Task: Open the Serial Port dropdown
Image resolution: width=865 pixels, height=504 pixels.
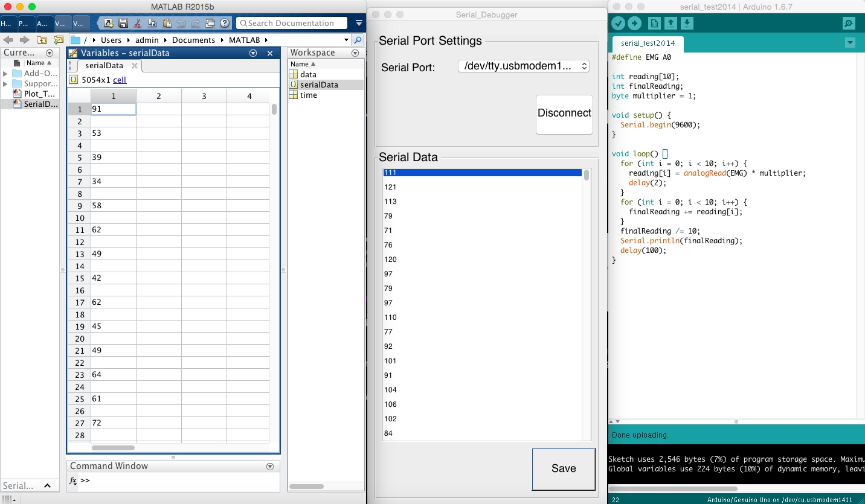Action: pos(523,66)
